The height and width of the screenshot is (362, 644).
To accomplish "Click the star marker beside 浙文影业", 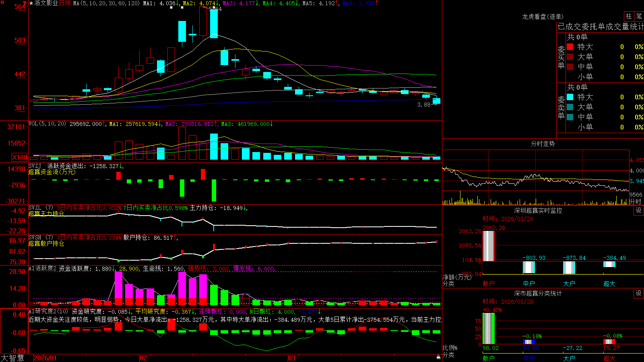I will coord(31,3).
